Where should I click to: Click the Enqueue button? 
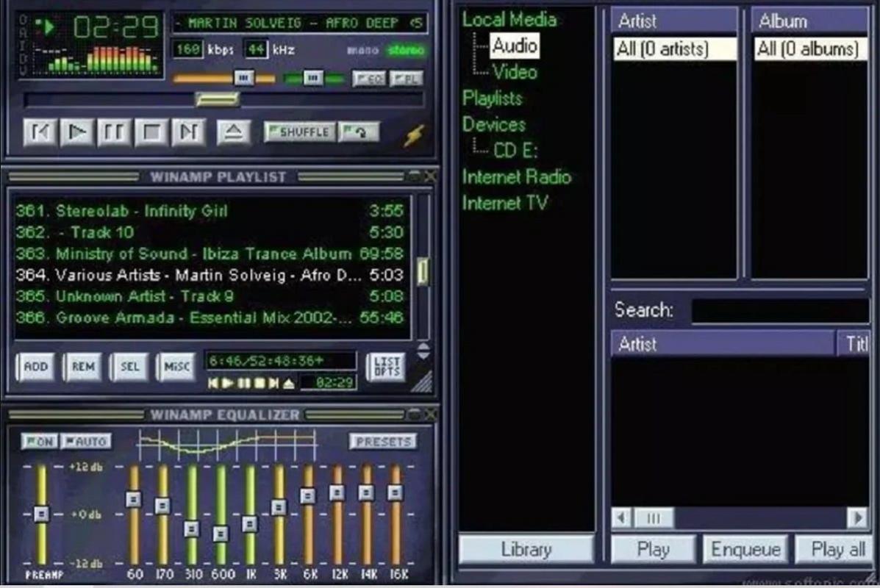745,550
